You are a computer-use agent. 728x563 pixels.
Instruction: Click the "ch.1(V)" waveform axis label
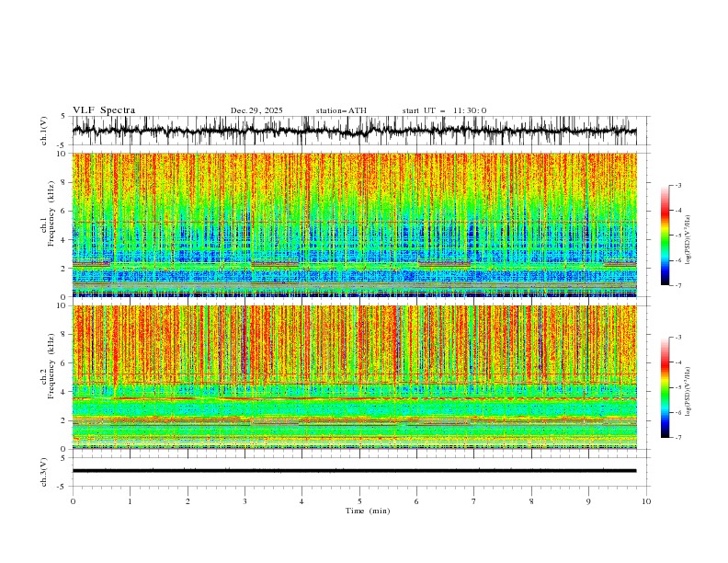pos(44,131)
